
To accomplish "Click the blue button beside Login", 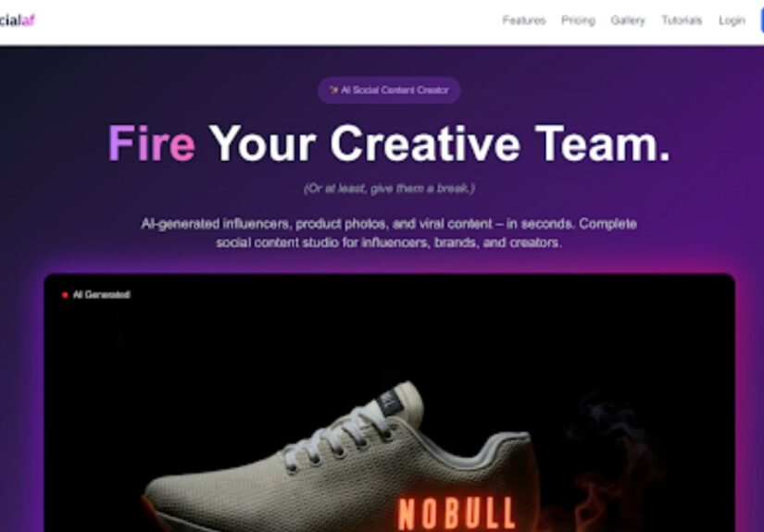I will (x=761, y=20).
